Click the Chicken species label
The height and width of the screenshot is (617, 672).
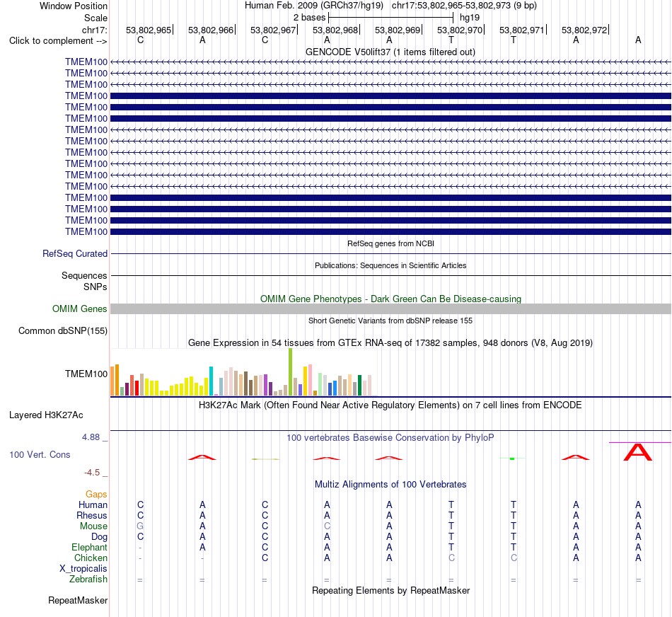coord(91,558)
